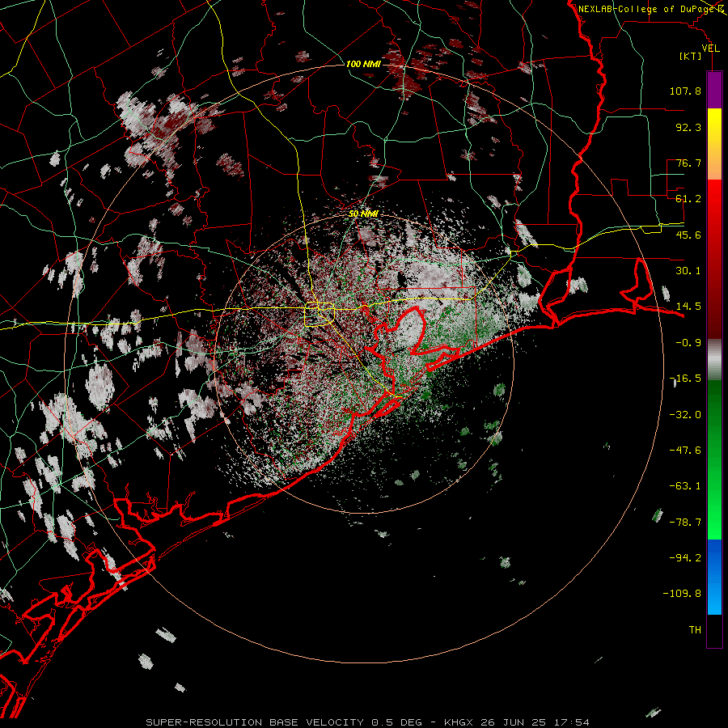Click the 100 NMI range ring label
728x728 pixels.
363,64
